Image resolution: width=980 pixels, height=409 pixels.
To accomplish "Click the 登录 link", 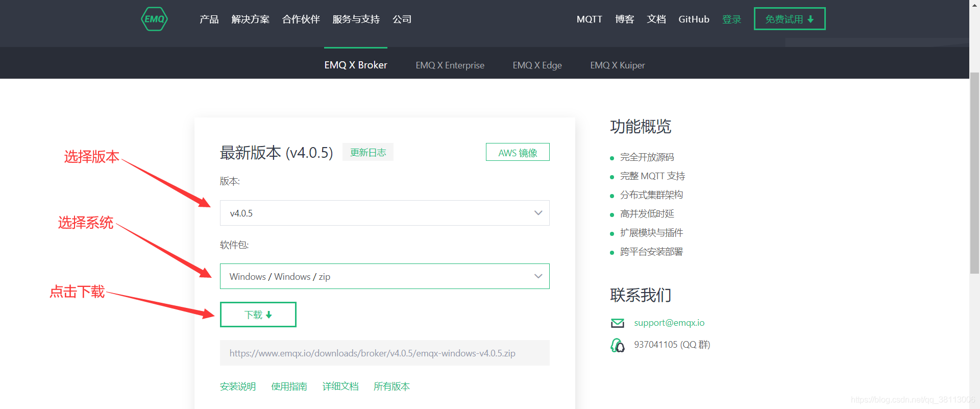I will click(732, 19).
